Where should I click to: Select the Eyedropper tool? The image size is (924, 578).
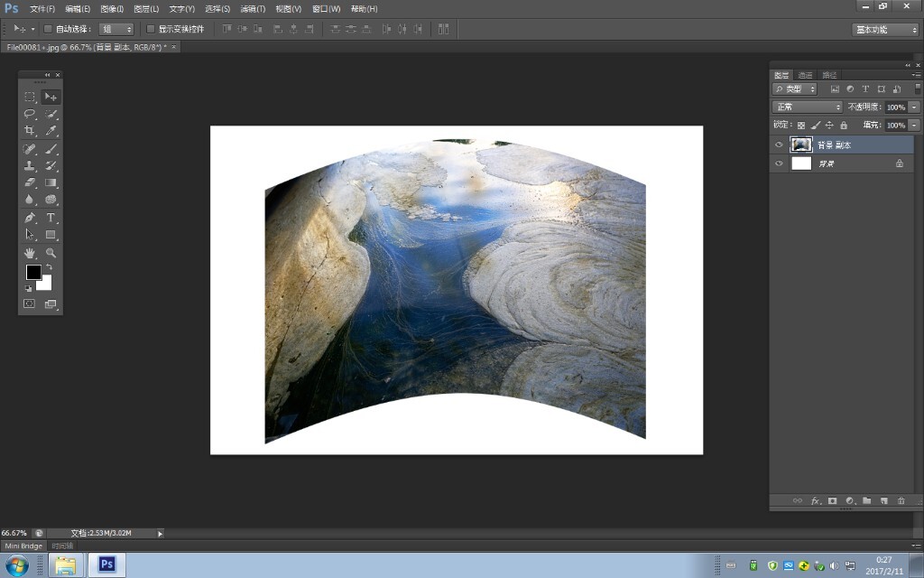tap(51, 130)
